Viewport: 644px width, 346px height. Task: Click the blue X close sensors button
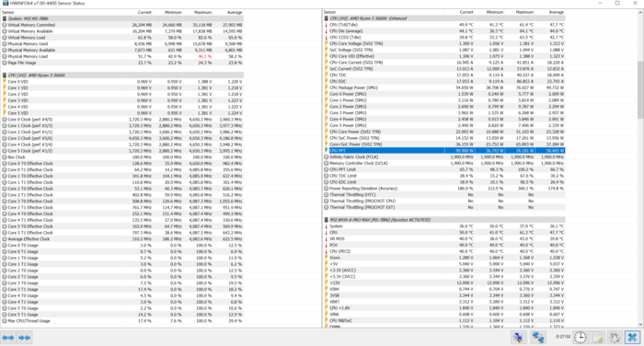pyautogui.click(x=633, y=338)
